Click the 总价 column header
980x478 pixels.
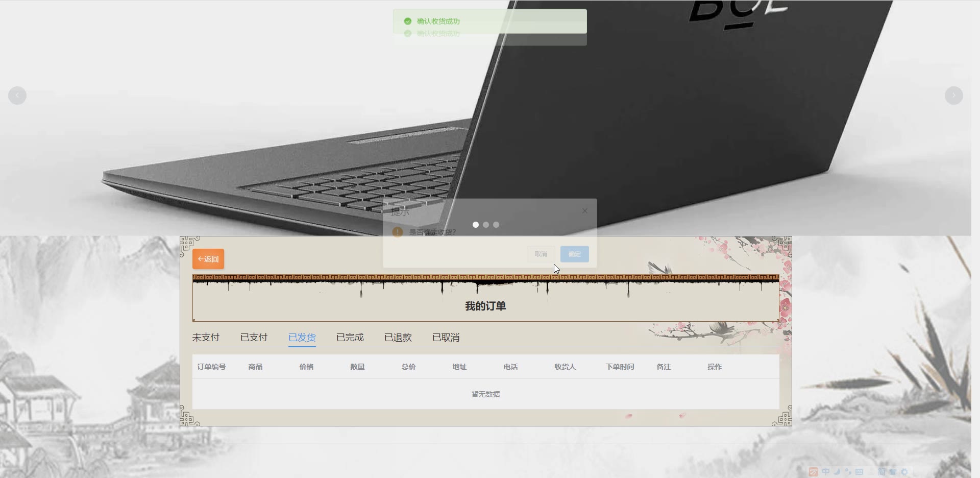tap(408, 367)
